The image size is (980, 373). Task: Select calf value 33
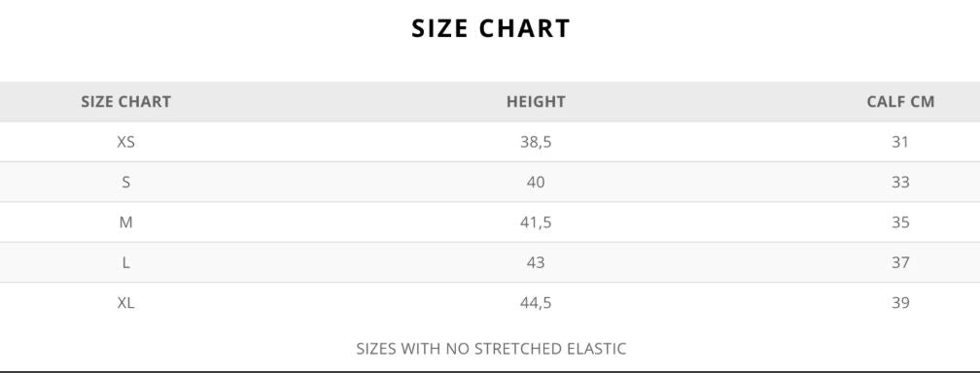pos(900,183)
